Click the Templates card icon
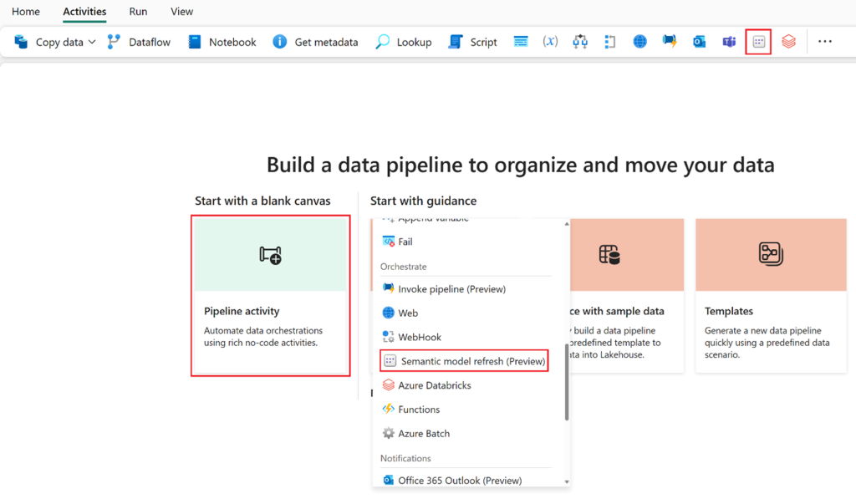 [x=771, y=254]
